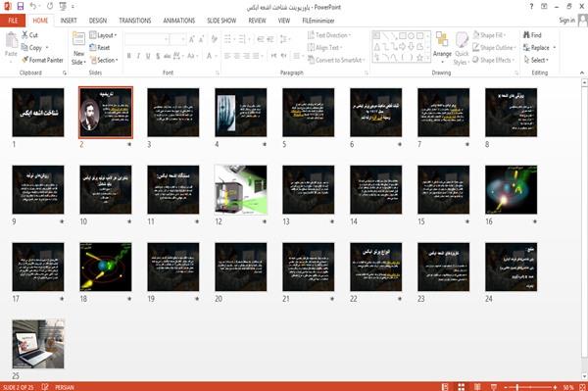Fit slide to window icon in status bar
Screen dimensions: 588x391
(582, 387)
